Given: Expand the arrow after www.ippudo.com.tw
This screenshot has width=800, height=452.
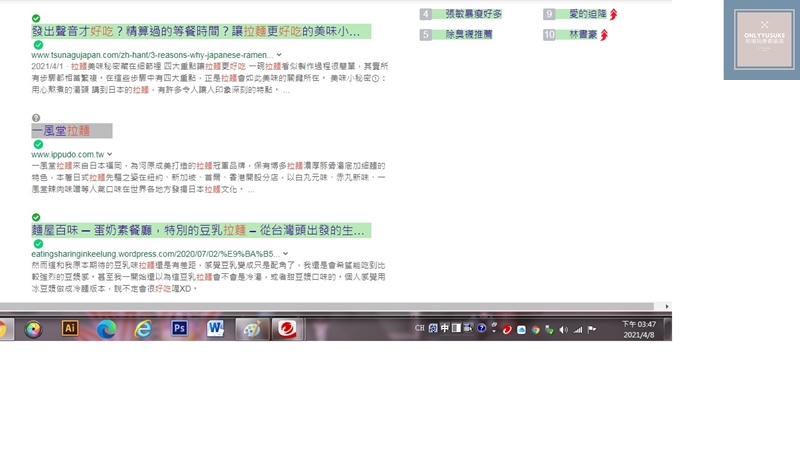Looking at the screenshot, I should 110,154.
